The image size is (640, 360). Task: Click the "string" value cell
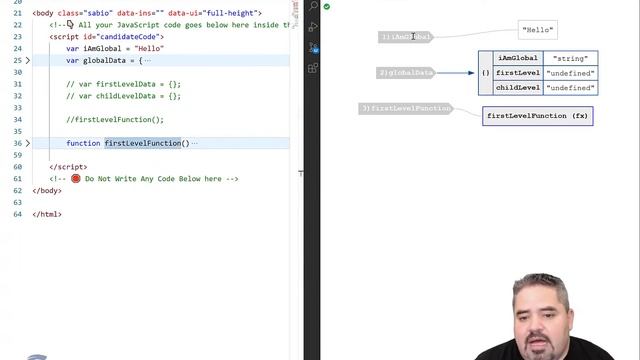[x=570, y=58]
